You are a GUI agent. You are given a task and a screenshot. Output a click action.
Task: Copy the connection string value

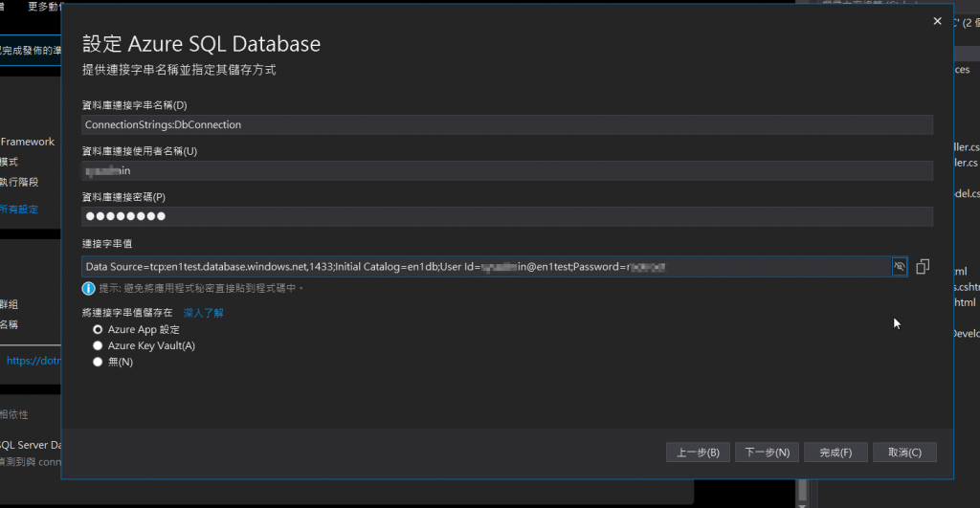coord(923,267)
